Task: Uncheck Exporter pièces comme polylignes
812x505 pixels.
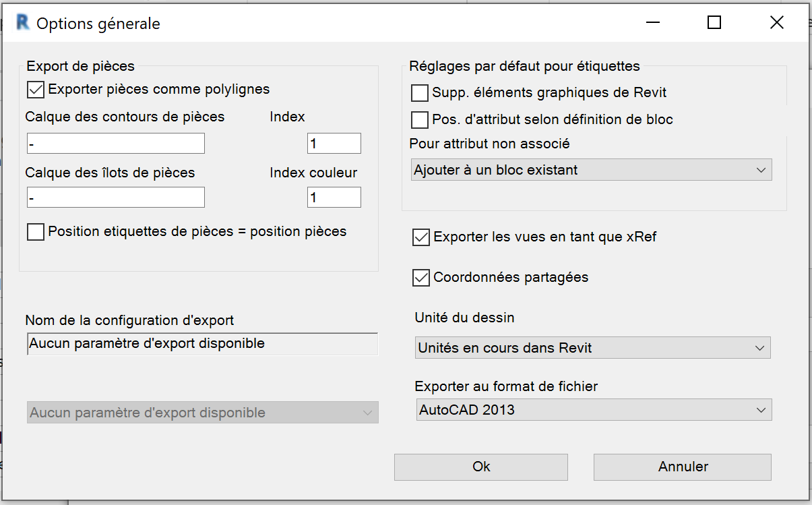Action: [x=36, y=89]
